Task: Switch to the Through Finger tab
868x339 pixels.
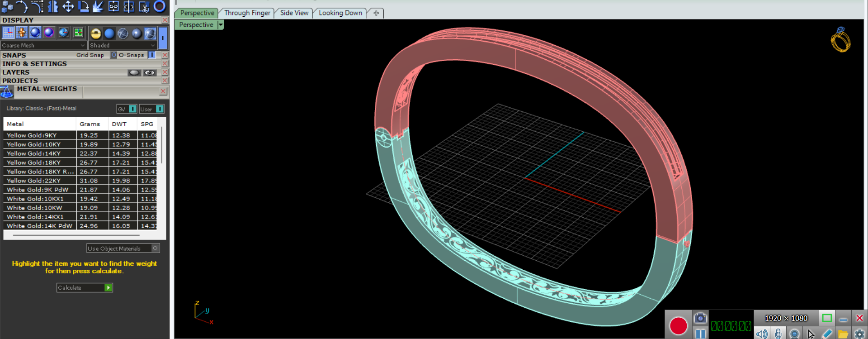Action: [247, 13]
